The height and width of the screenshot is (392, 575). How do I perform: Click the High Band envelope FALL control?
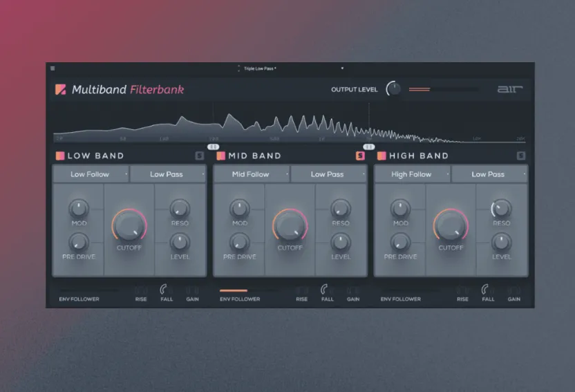486,290
